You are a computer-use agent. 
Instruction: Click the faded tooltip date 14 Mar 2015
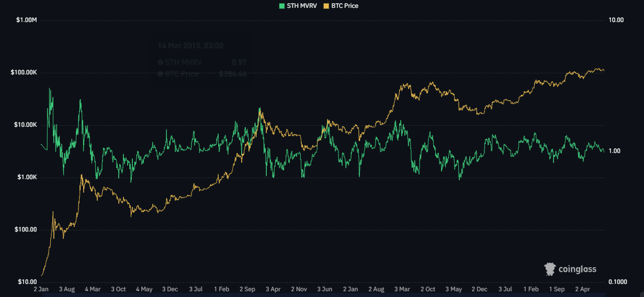[190, 46]
